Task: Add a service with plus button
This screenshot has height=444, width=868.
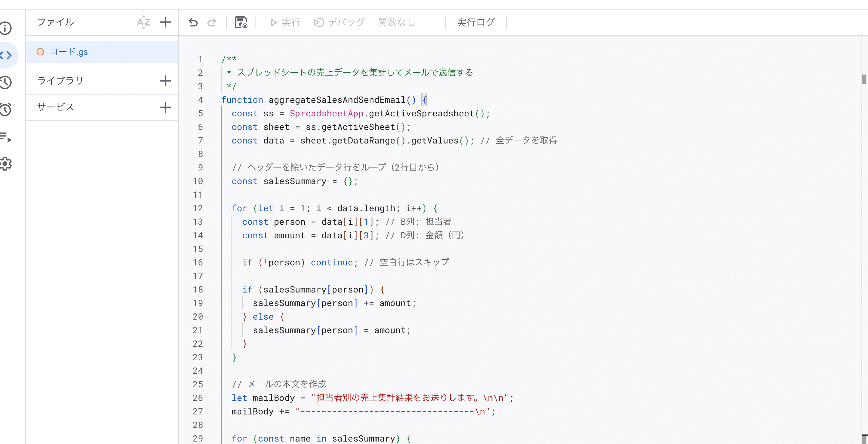Action: click(165, 107)
